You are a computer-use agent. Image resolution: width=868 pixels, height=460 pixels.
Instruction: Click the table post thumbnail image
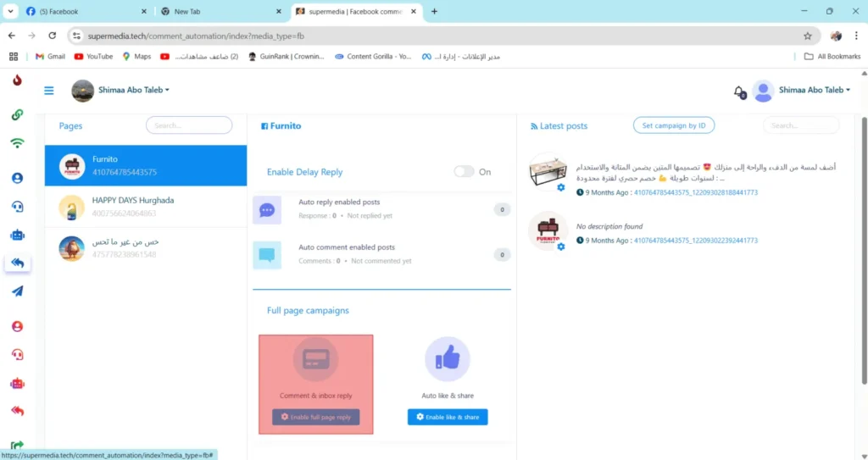(548, 172)
